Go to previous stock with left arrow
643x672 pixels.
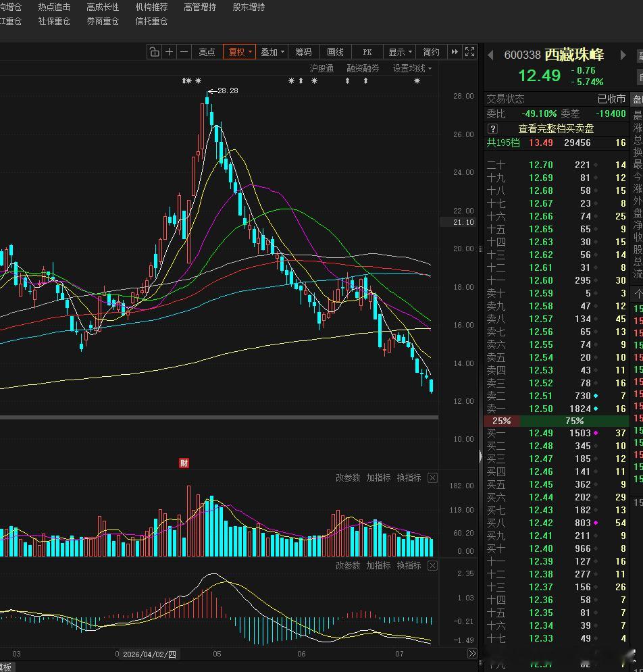491,55
